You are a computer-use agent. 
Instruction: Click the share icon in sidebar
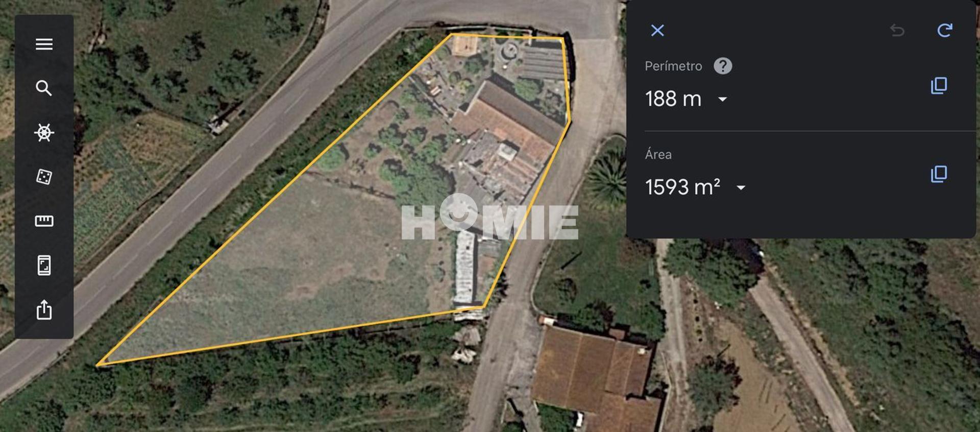(44, 309)
